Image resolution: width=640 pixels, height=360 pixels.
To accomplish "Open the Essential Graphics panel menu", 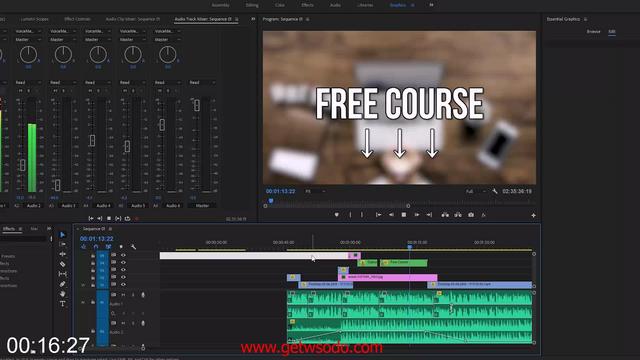I will 585,19.
